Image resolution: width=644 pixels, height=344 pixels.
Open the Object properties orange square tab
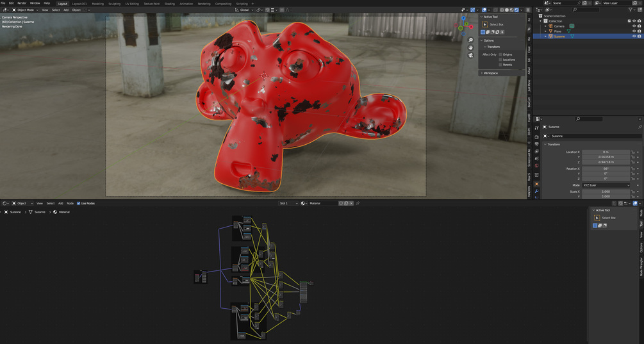pyautogui.click(x=536, y=184)
